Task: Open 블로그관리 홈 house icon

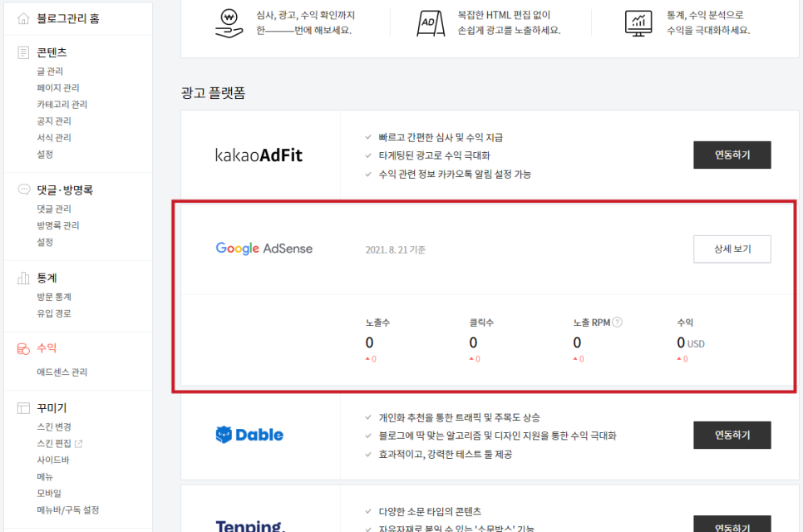Action: coord(23,18)
